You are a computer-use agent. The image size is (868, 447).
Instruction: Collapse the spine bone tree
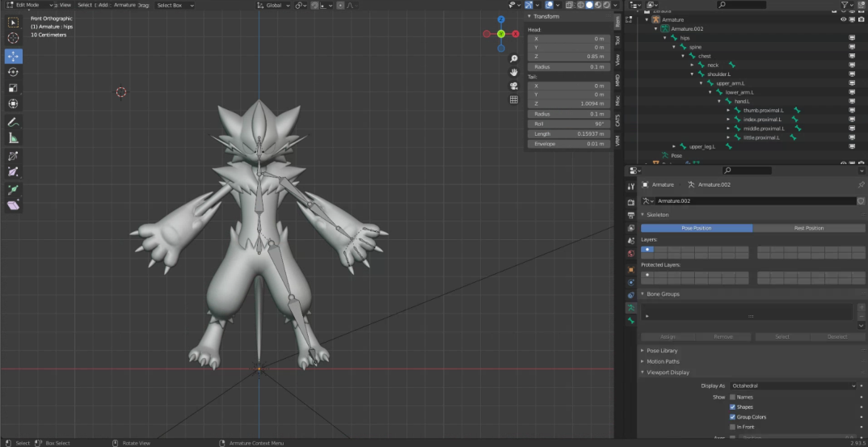pyautogui.click(x=674, y=47)
